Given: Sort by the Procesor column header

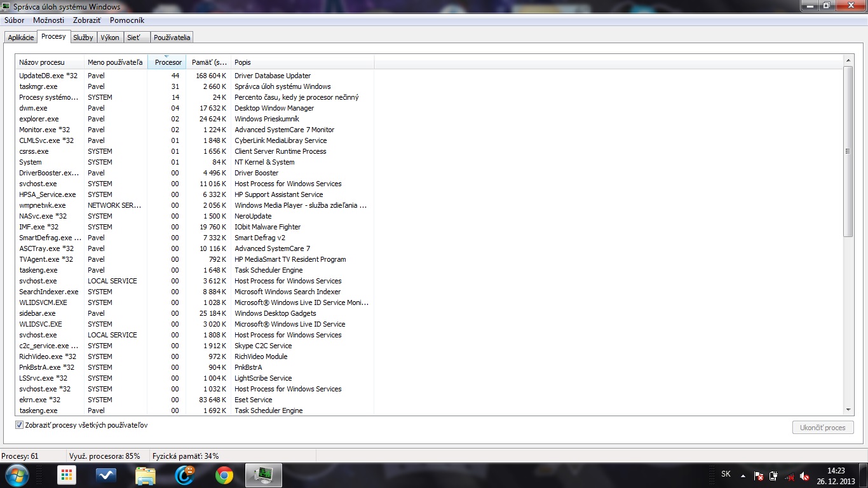Looking at the screenshot, I should (167, 62).
